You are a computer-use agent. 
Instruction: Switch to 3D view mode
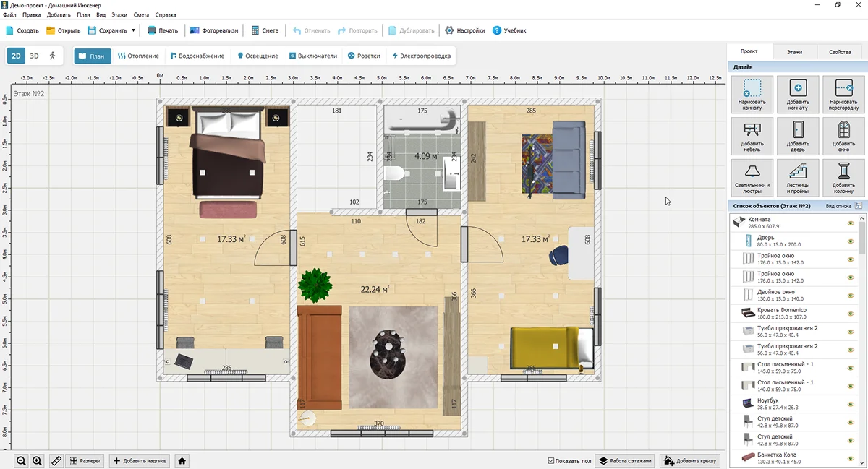pos(34,56)
